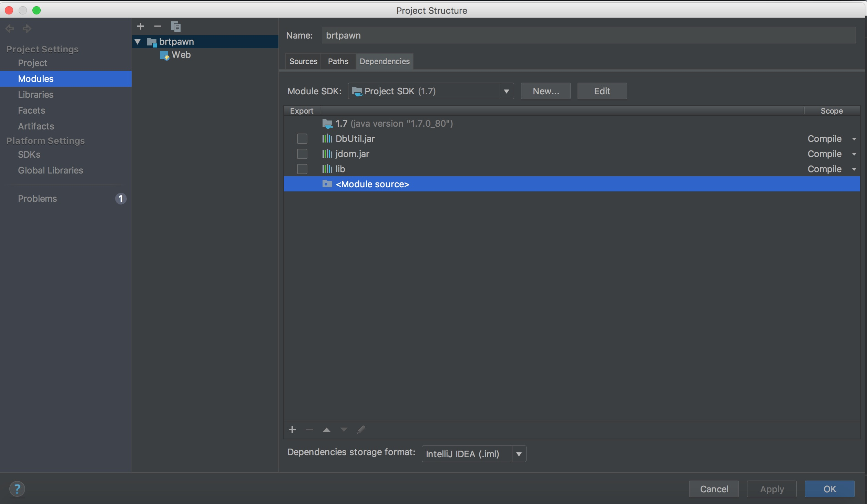
Task: Click the add module plus icon
Action: (x=141, y=26)
